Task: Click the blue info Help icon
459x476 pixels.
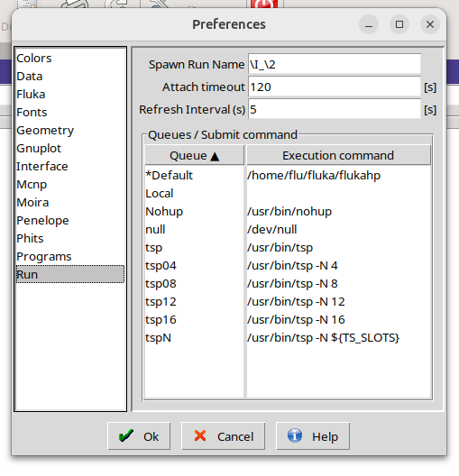Action: point(295,436)
